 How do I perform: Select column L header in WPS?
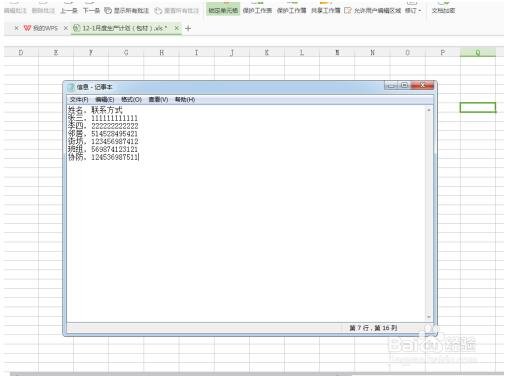click(x=302, y=52)
